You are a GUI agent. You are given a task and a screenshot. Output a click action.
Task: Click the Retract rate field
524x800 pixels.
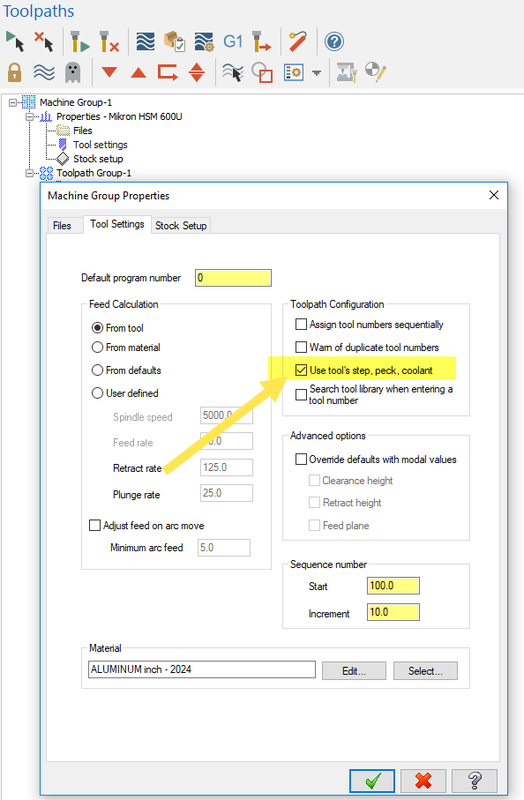tap(227, 467)
